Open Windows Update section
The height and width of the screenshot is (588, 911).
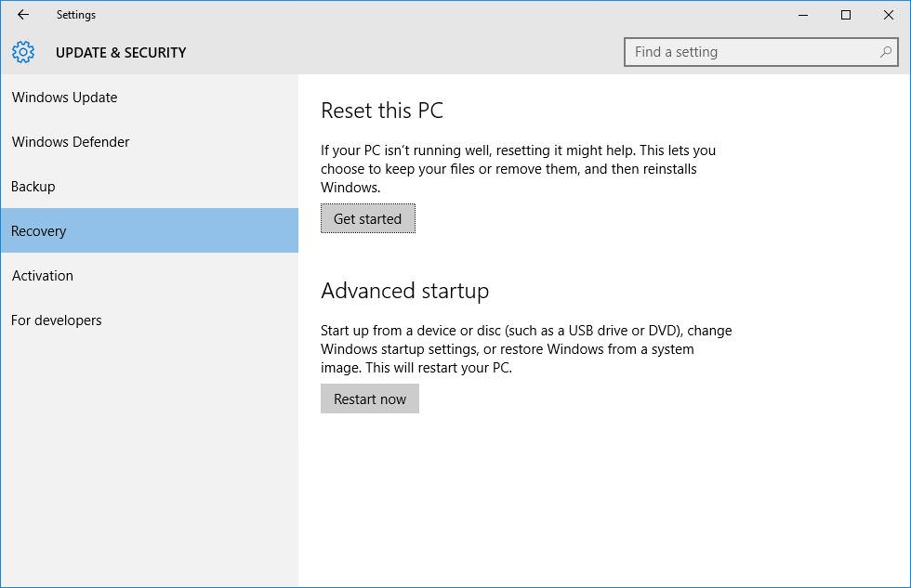tap(150, 98)
